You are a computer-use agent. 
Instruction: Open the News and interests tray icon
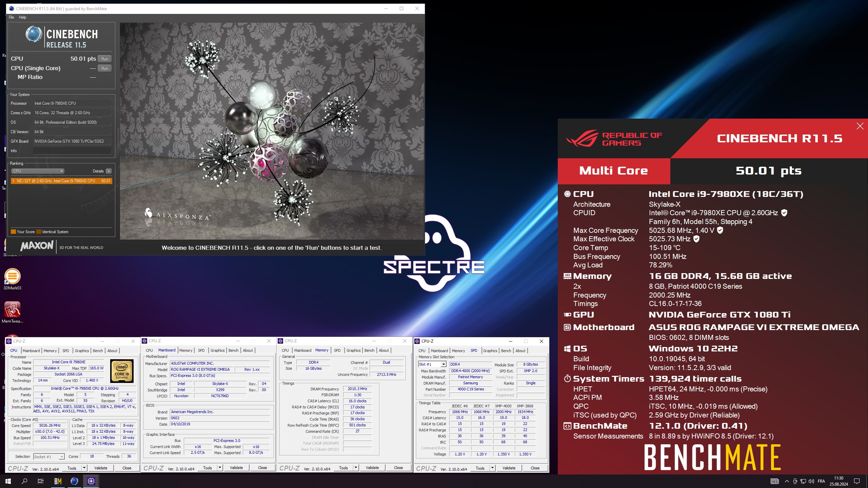(x=775, y=481)
